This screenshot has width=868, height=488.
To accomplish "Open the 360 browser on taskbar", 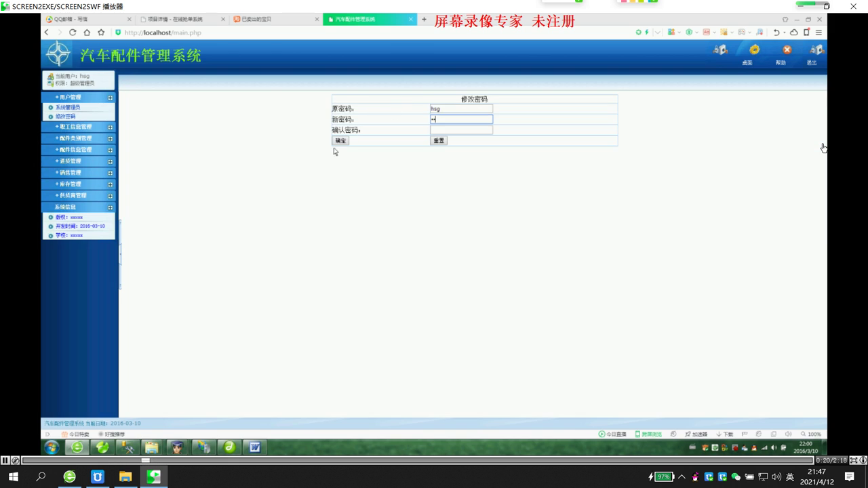I will pos(69,477).
